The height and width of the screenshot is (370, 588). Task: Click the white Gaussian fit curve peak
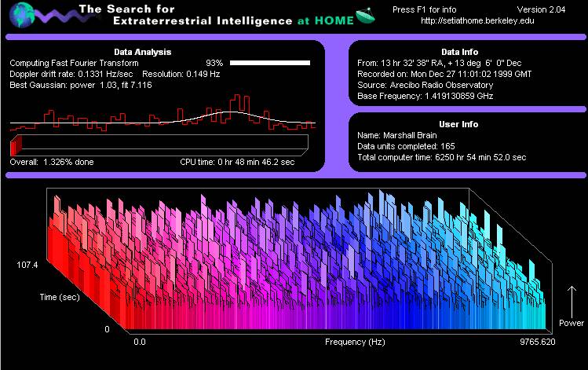tap(232, 112)
